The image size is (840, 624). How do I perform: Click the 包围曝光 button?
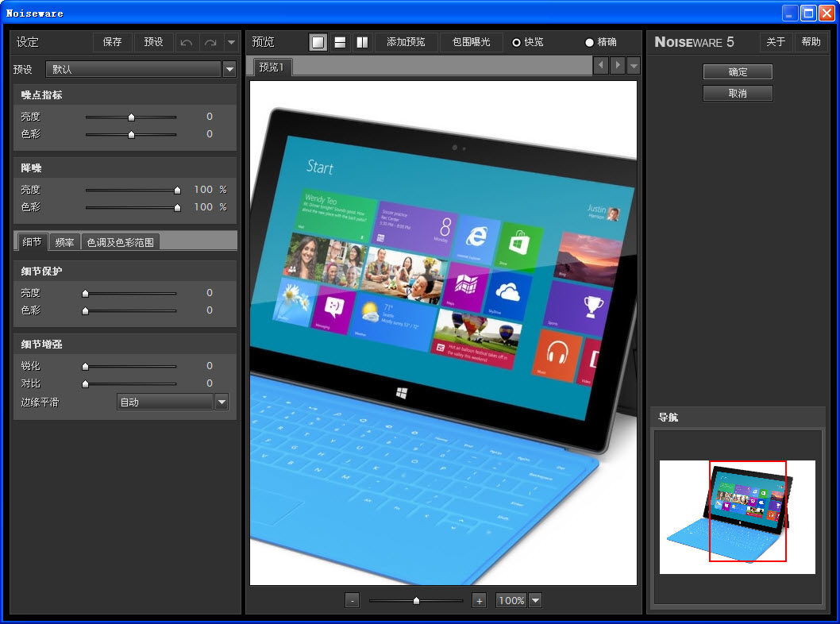point(471,42)
